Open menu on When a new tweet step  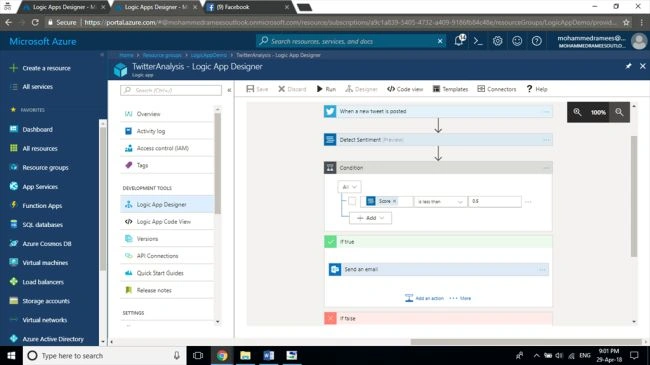click(x=546, y=112)
